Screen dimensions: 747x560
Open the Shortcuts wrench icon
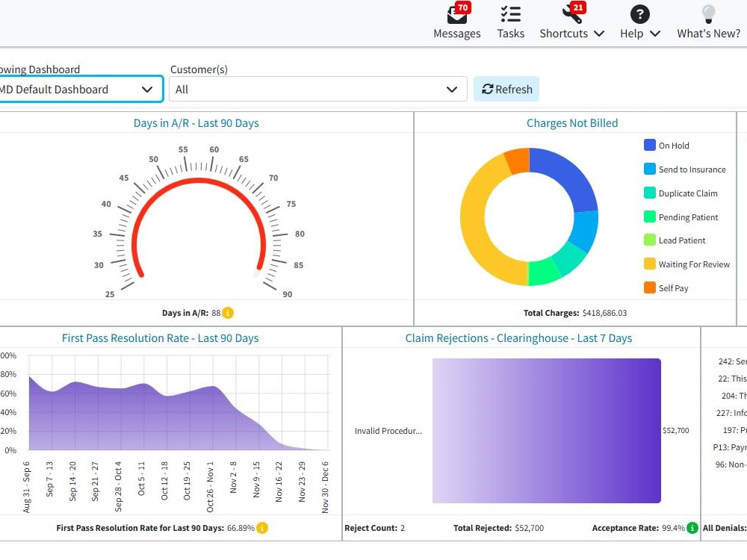pyautogui.click(x=571, y=14)
